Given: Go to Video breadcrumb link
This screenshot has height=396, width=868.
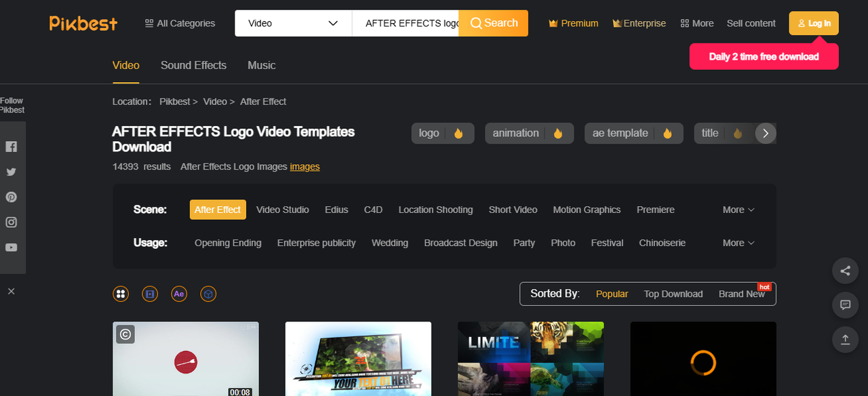Looking at the screenshot, I should [x=215, y=101].
